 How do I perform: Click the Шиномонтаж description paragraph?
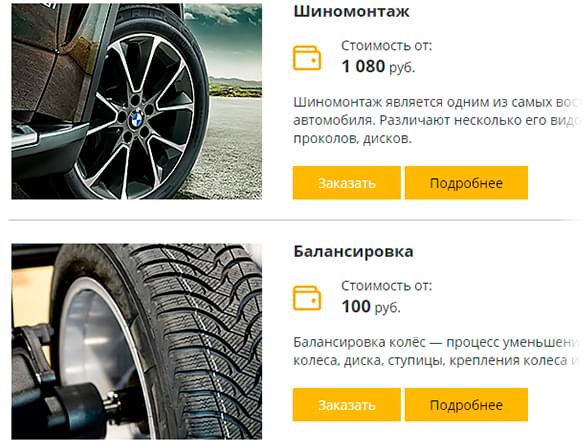(x=438, y=120)
